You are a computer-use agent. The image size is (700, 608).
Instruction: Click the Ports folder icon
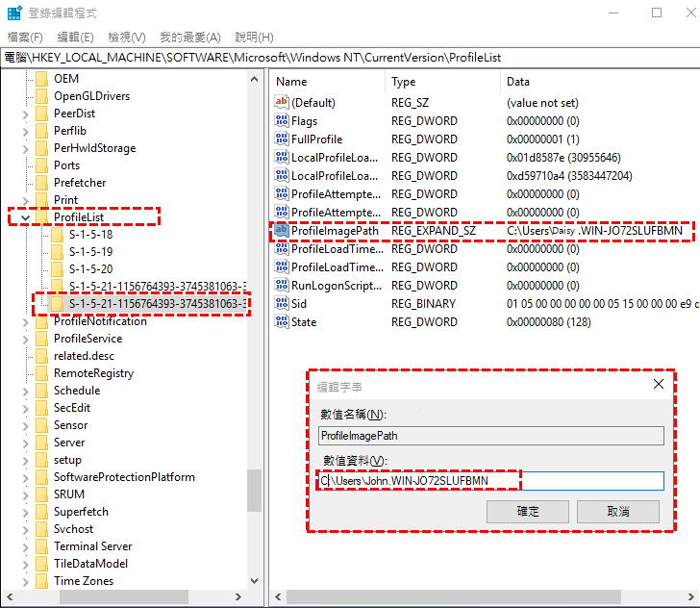41,165
